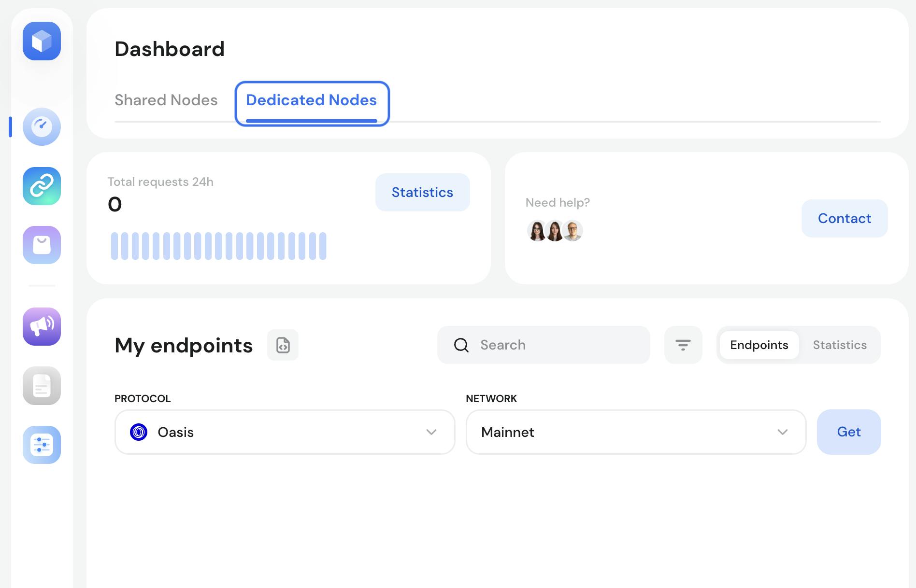The width and height of the screenshot is (916, 588).
Task: Open the sliders settings sidebar icon
Action: [x=42, y=445]
